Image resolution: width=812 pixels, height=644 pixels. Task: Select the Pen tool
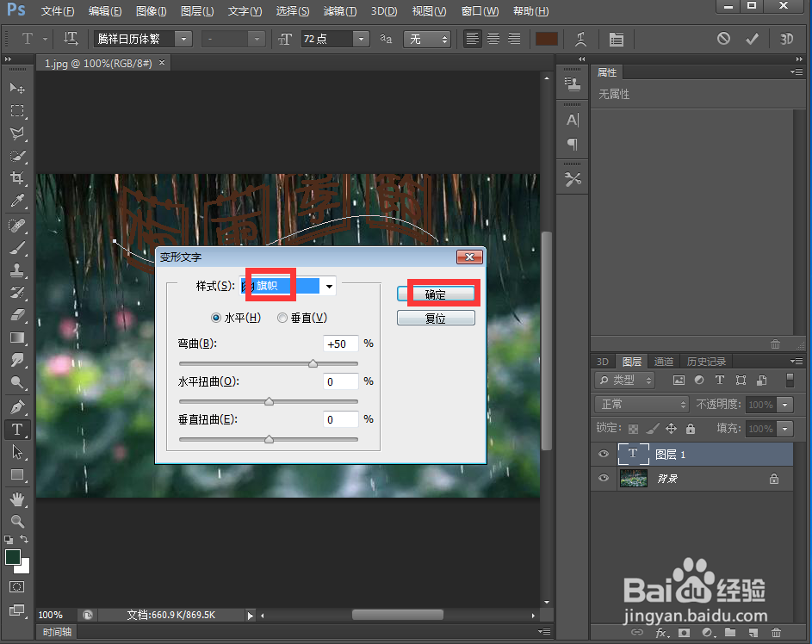coord(17,407)
